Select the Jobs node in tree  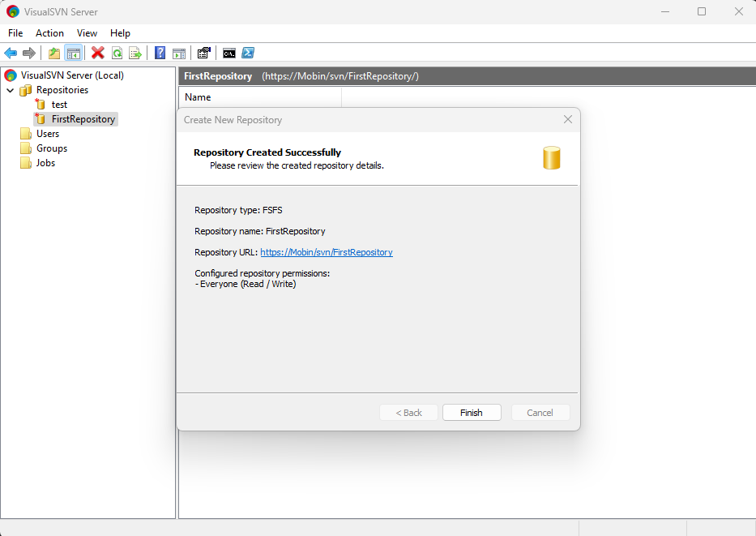[45, 163]
